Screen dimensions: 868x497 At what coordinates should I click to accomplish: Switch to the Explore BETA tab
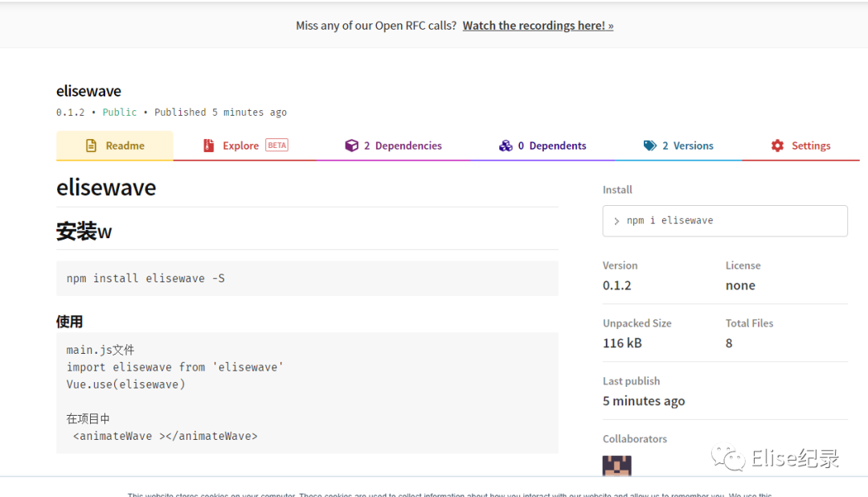[244, 146]
